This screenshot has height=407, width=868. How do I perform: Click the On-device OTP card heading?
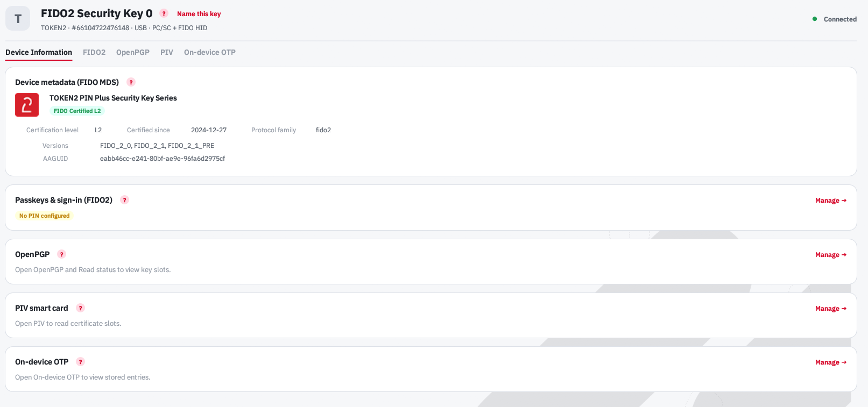coord(42,362)
